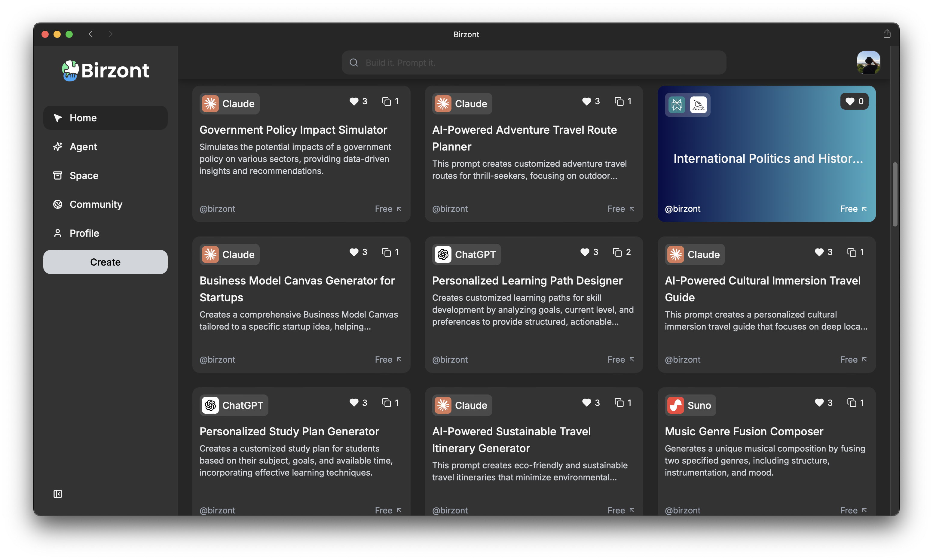Go to Community page
This screenshot has width=933, height=560.
(96, 205)
